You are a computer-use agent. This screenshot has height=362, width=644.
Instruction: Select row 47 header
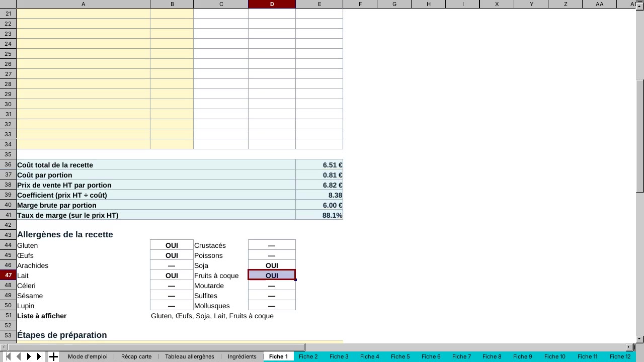point(8,276)
